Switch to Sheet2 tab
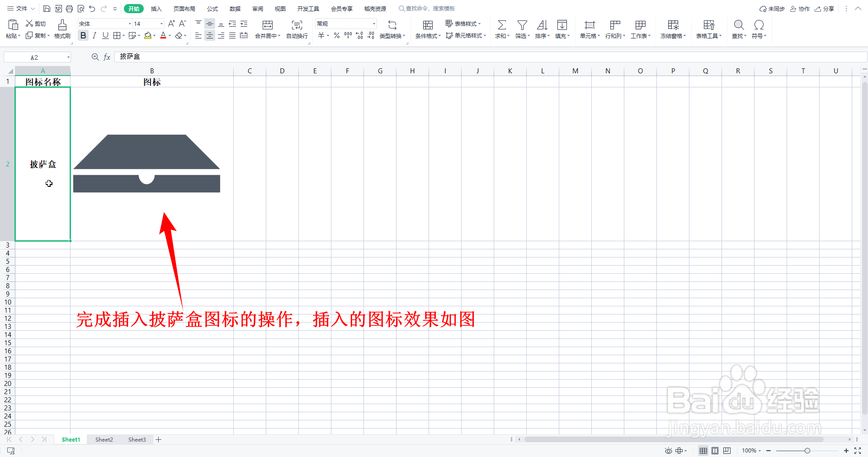 pos(104,439)
